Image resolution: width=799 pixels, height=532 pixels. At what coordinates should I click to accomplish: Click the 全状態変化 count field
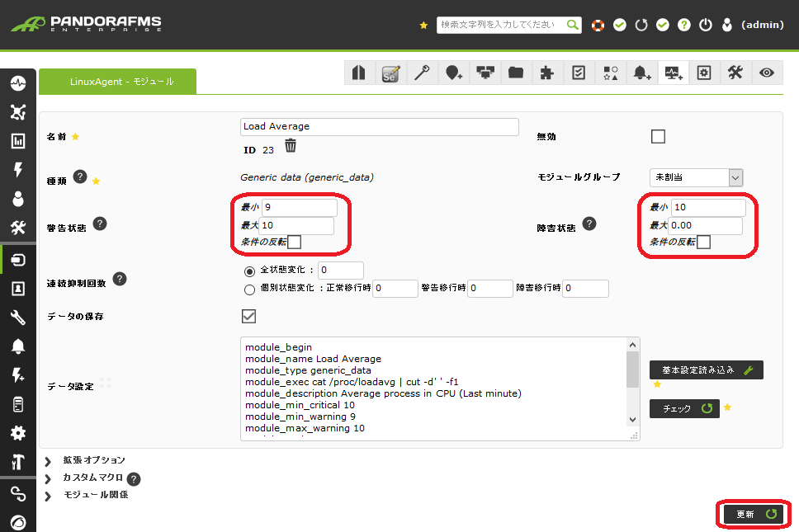(341, 271)
